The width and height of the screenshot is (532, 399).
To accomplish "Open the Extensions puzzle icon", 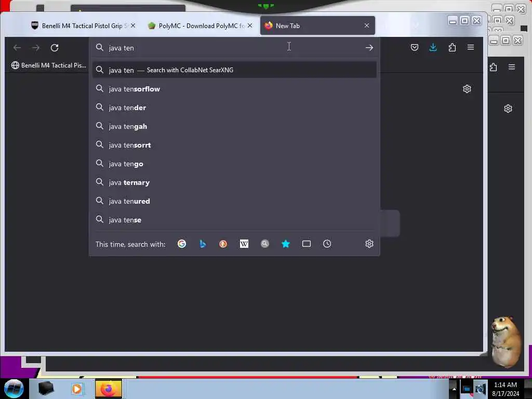I will (452, 47).
